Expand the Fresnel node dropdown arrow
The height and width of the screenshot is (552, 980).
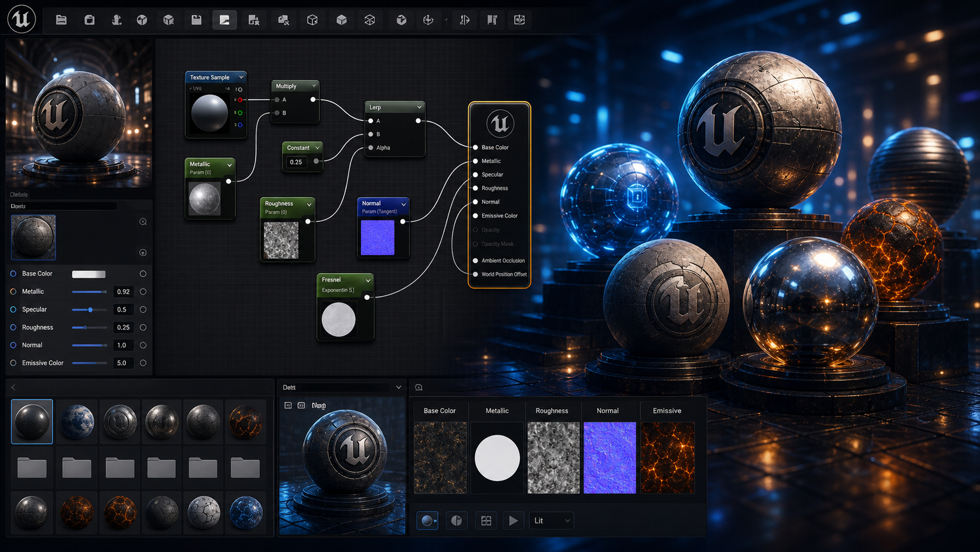click(368, 280)
